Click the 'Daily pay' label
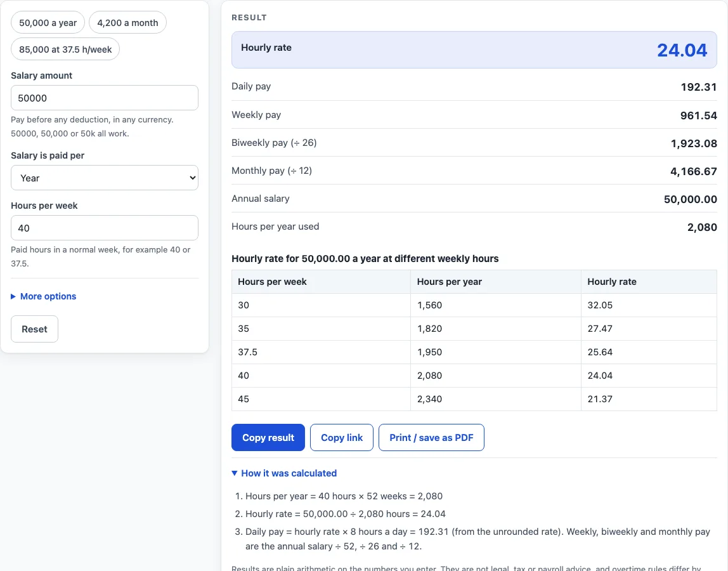Viewport: 728px width, 571px height. pyautogui.click(x=251, y=86)
